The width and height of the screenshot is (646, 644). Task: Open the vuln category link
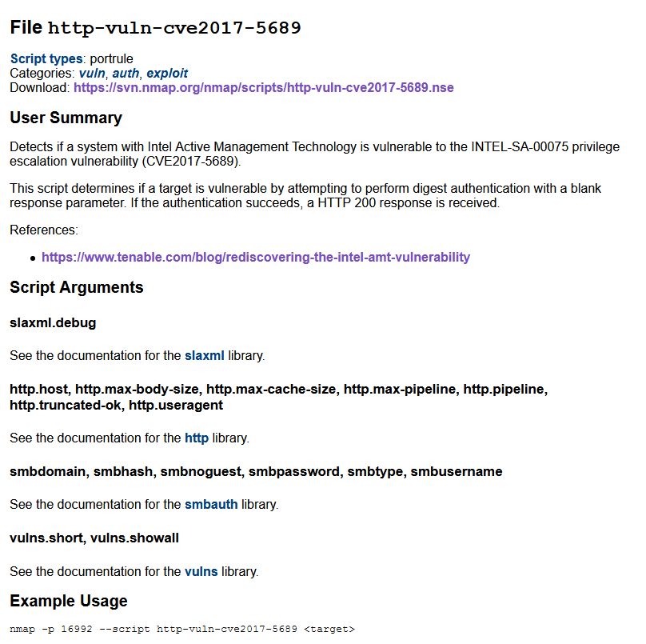click(92, 73)
